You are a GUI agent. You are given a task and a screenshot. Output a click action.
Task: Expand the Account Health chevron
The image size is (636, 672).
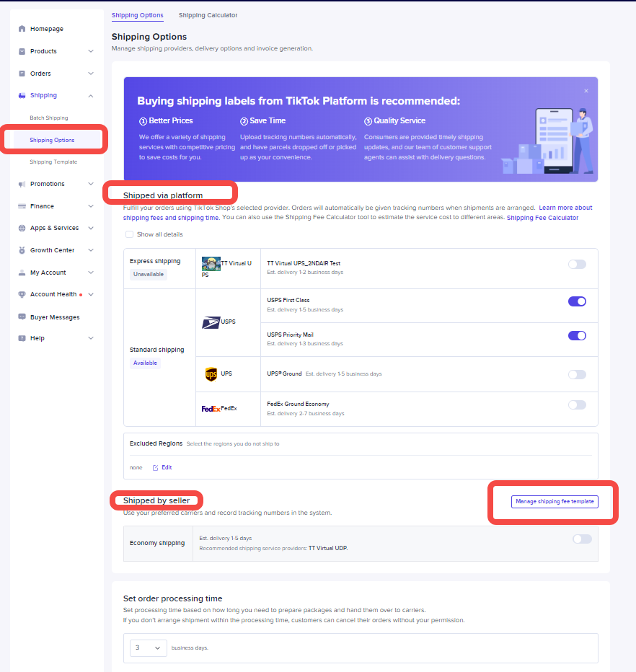click(x=91, y=294)
